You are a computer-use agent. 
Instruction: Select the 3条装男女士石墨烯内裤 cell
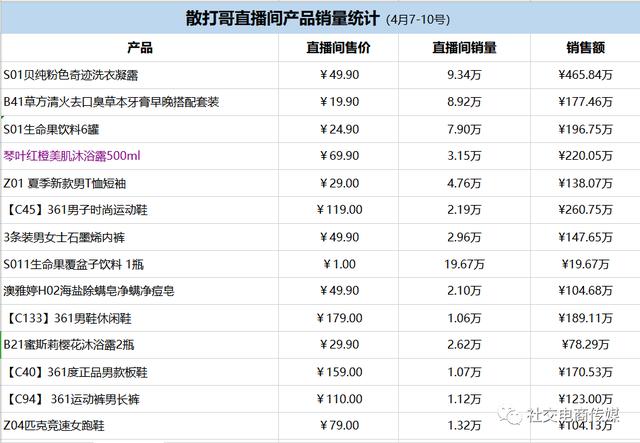click(x=140, y=237)
